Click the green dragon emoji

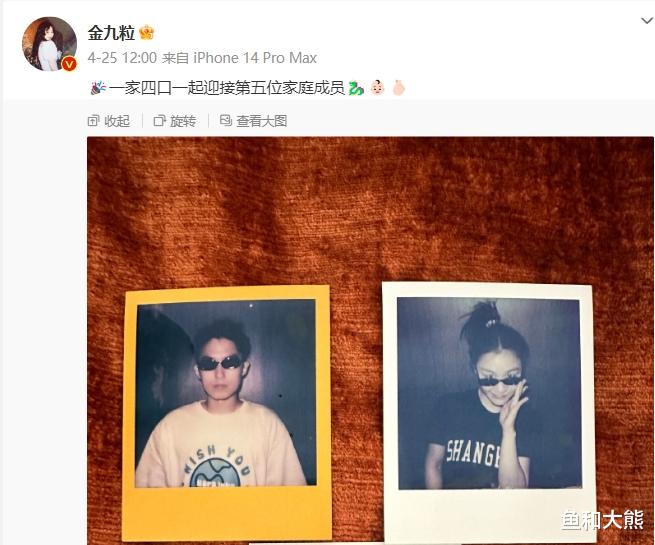coord(356,88)
